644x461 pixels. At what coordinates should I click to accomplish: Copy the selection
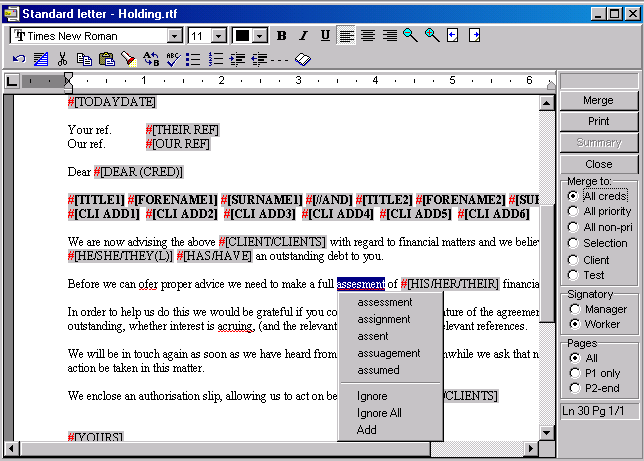[x=84, y=59]
